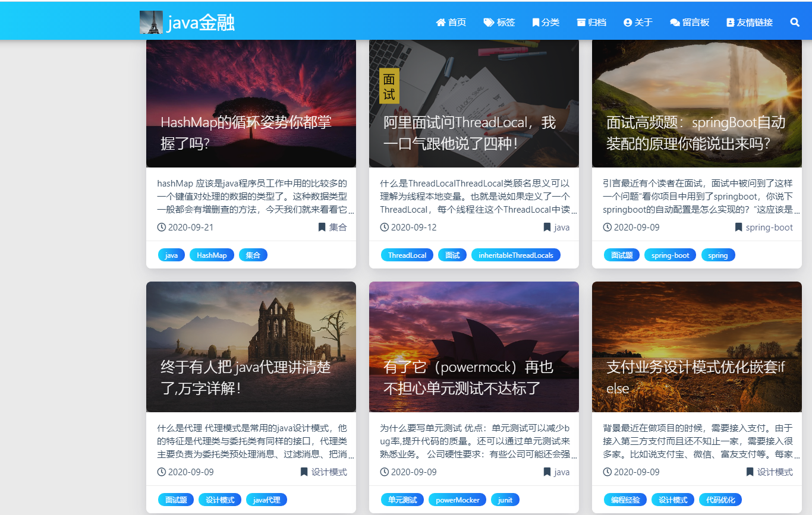Viewport: 812px width, 515px height.
Task: Select the HashMap tag pill
Action: (212, 255)
